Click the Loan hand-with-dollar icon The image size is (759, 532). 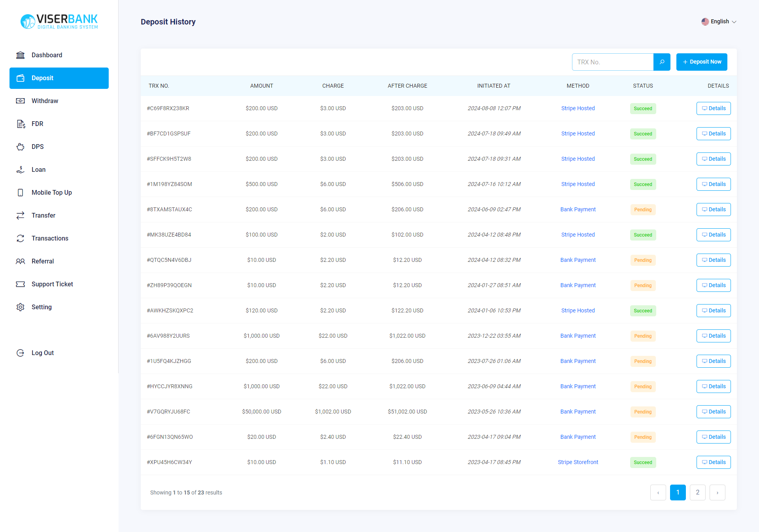pos(20,170)
